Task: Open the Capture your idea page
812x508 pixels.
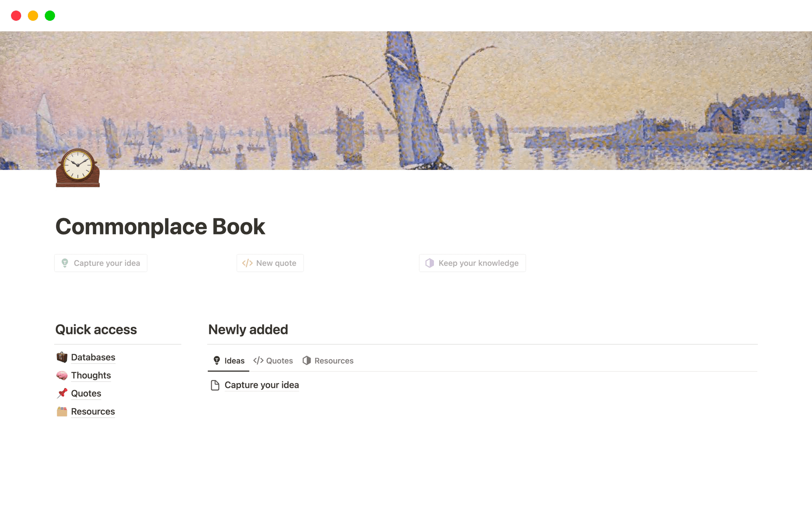Action: tap(261, 385)
